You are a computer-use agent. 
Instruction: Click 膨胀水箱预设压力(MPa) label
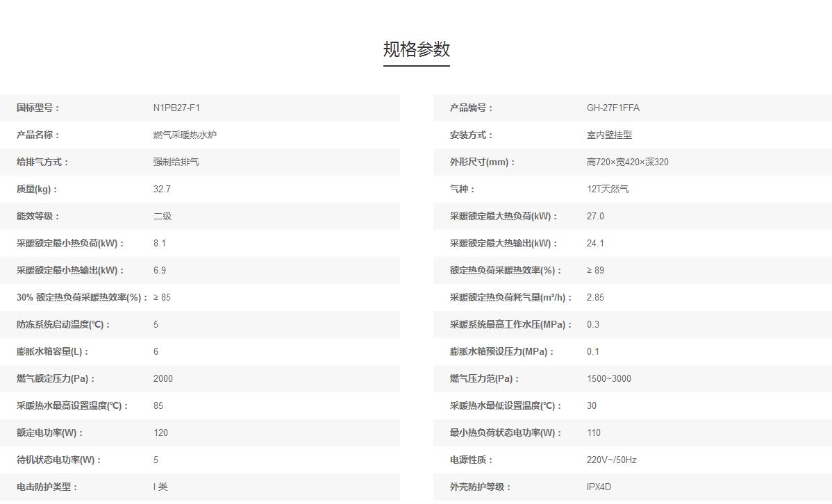click(502, 351)
